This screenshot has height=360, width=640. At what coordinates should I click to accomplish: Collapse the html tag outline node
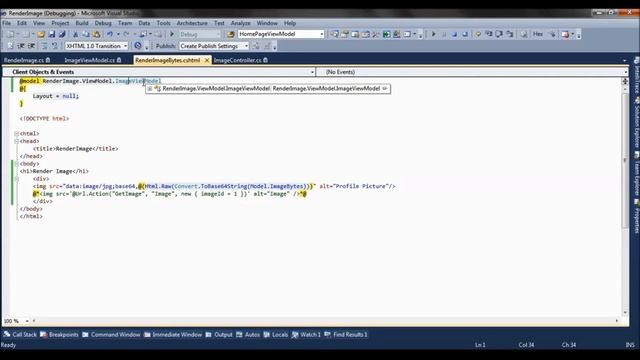(x=16, y=133)
